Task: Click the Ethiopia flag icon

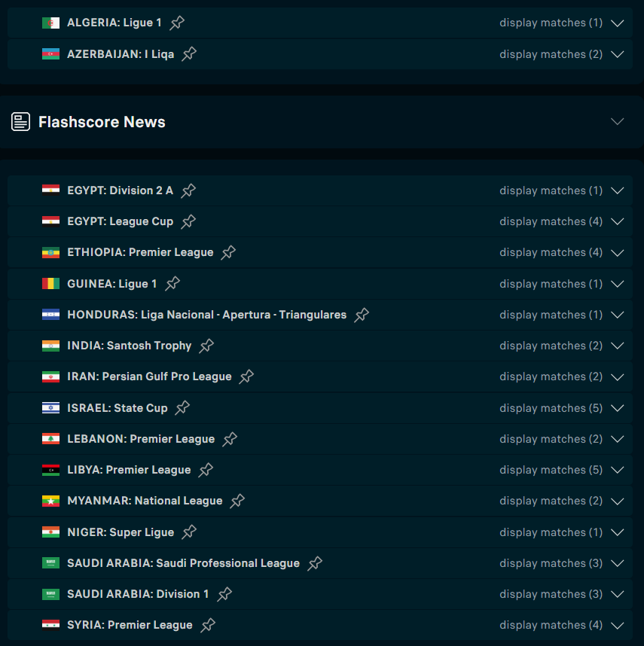Action: click(50, 252)
